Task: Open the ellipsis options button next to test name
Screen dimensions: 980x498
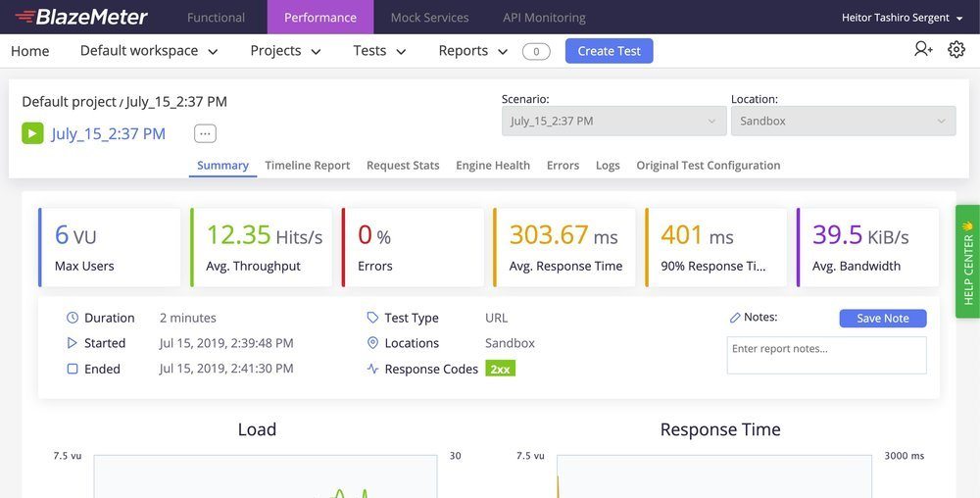Action: [x=205, y=133]
